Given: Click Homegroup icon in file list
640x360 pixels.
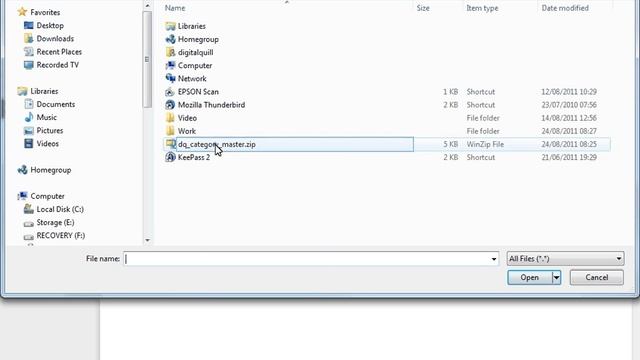Looking at the screenshot, I should click(x=170, y=39).
